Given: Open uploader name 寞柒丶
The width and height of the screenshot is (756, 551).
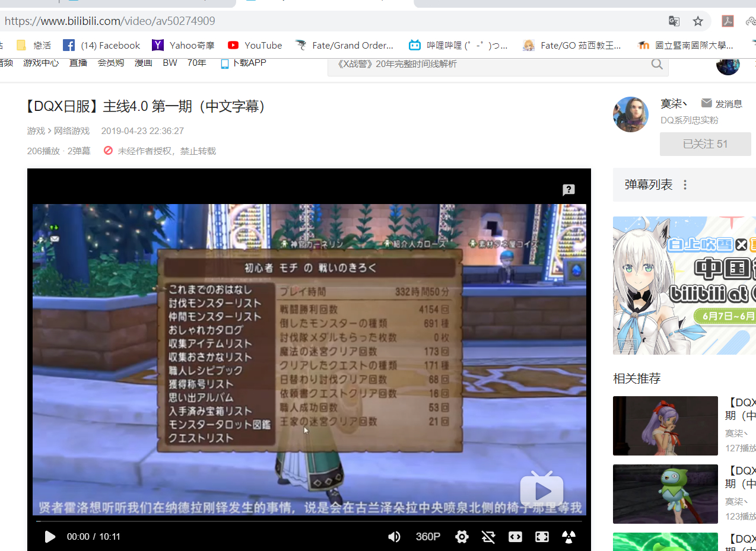Looking at the screenshot, I should tap(674, 104).
